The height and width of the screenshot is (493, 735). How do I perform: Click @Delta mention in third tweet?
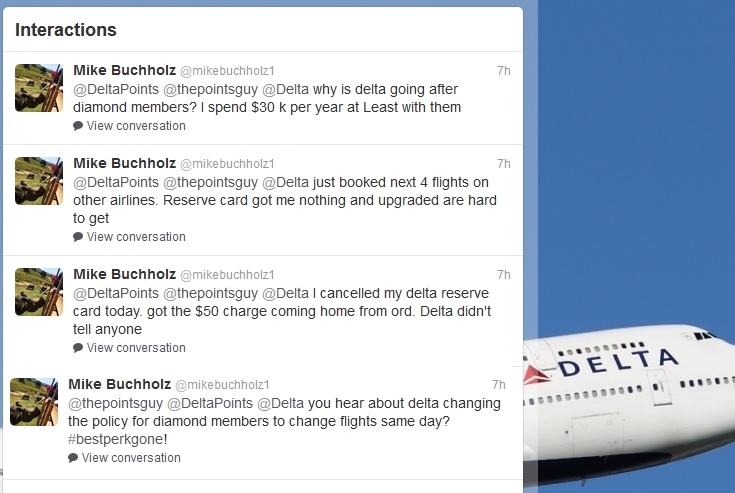(285, 293)
